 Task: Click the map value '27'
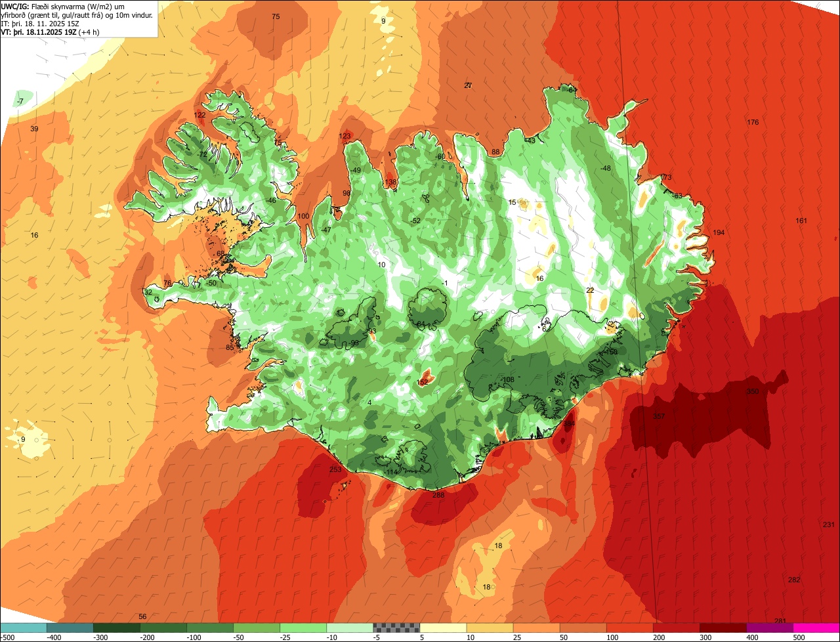click(x=468, y=85)
